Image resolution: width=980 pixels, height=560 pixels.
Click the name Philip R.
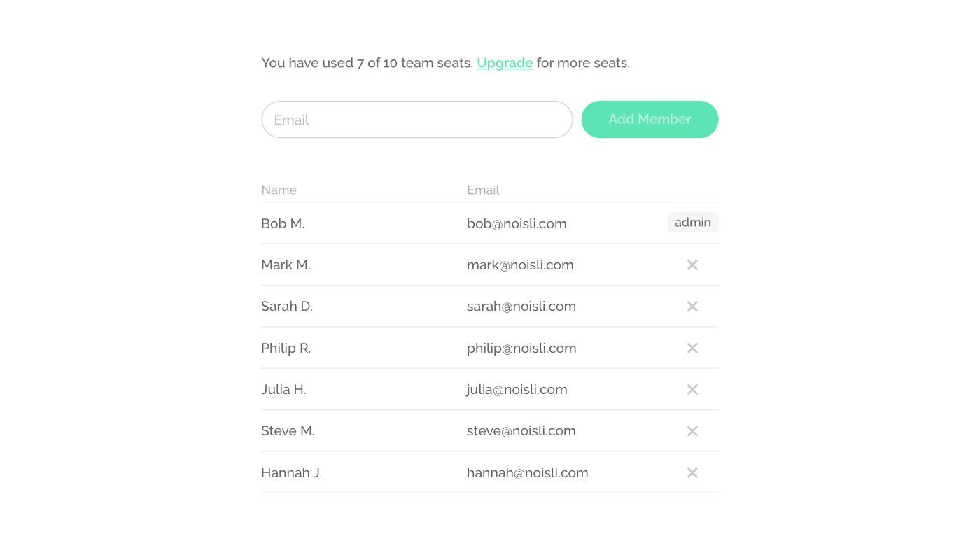(286, 348)
